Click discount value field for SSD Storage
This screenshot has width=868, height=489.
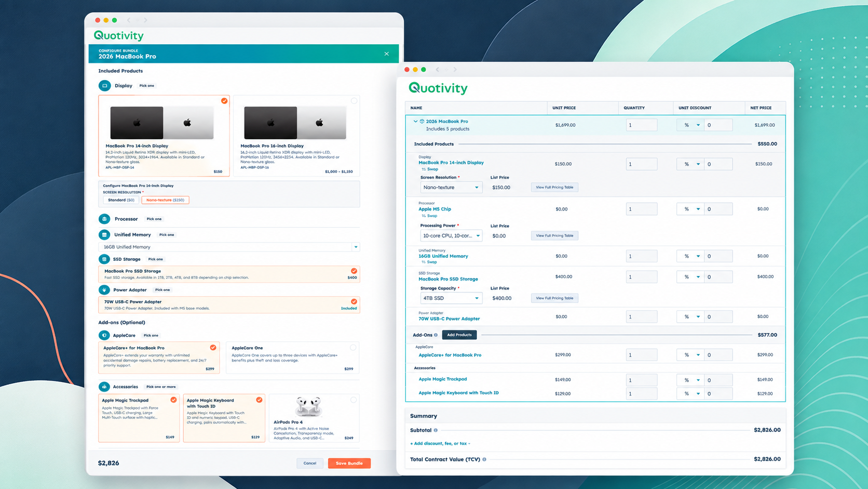coord(718,277)
